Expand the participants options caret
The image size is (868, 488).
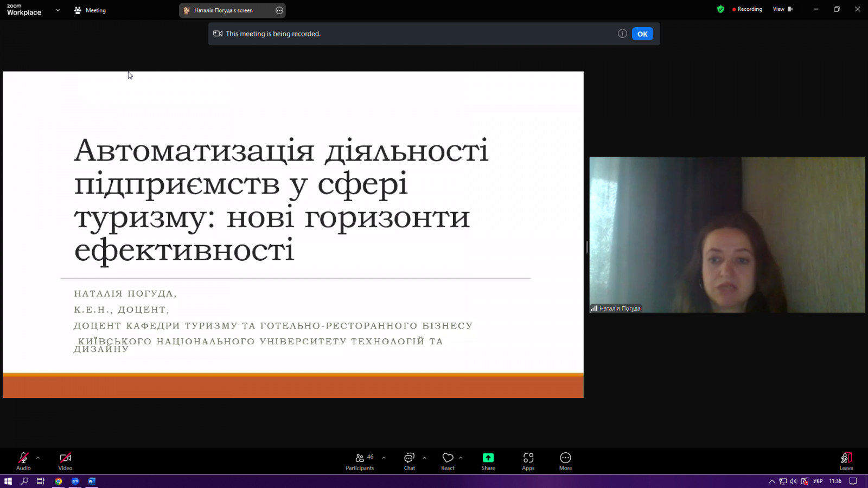click(x=384, y=458)
